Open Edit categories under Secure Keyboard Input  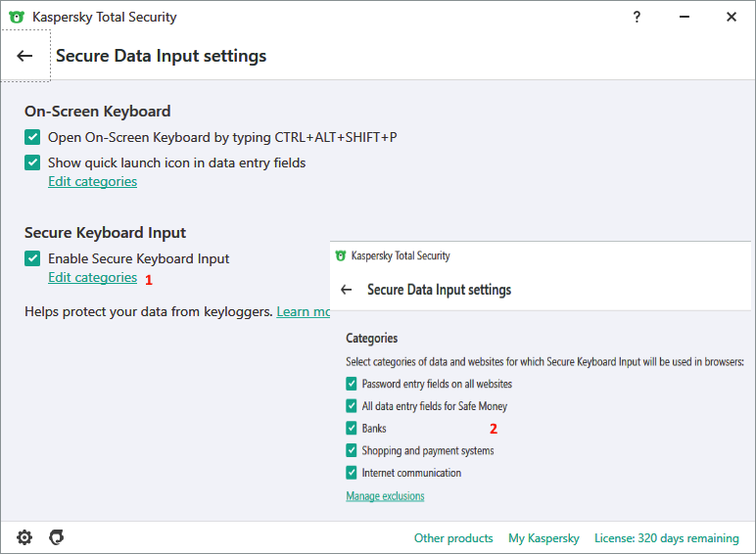93,277
